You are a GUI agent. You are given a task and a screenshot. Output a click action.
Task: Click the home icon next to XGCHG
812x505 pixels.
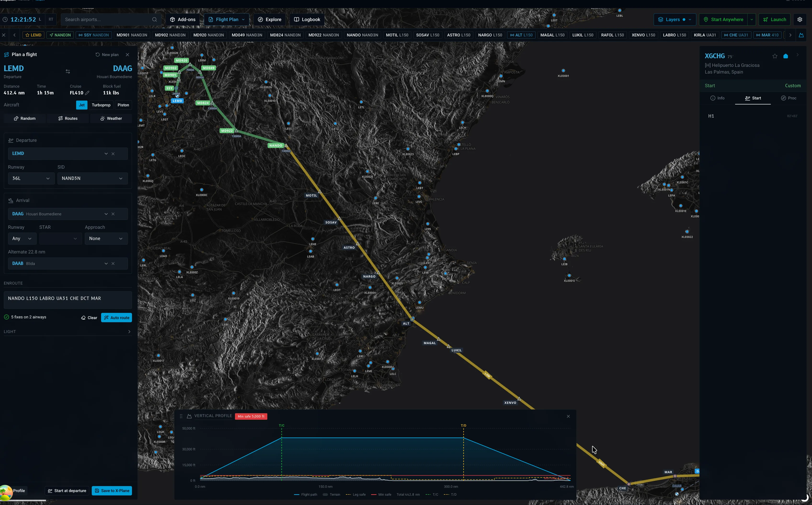[785, 56]
